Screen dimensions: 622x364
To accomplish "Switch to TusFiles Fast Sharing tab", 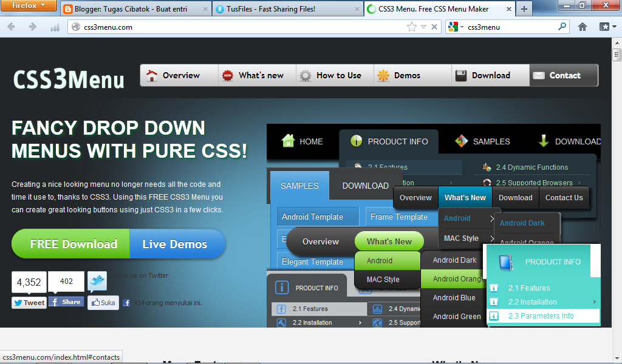I will 287,8.
